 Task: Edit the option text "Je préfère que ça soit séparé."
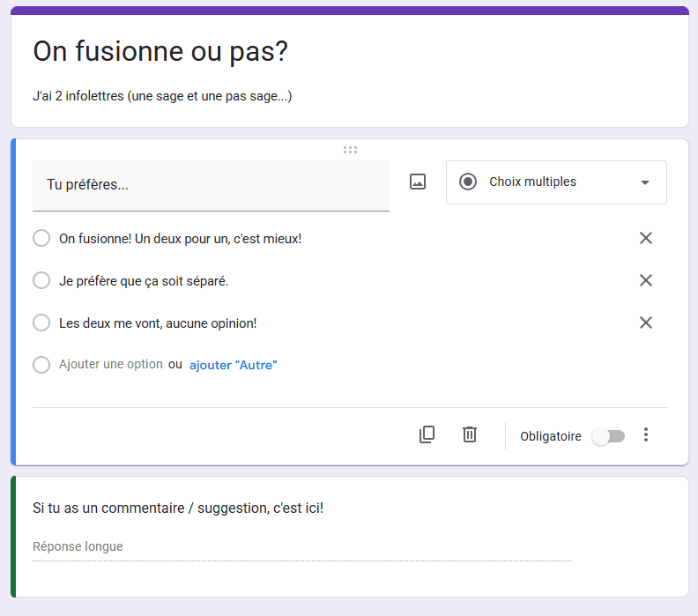point(144,281)
